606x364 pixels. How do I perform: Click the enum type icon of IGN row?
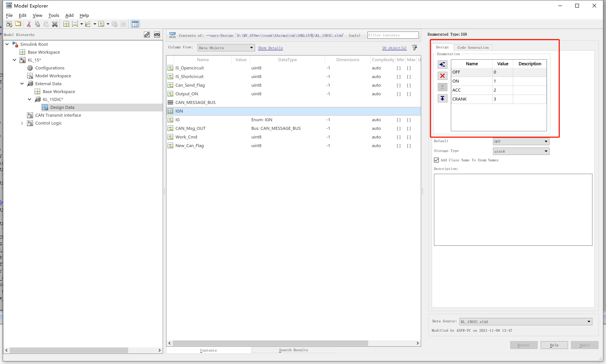tap(171, 111)
